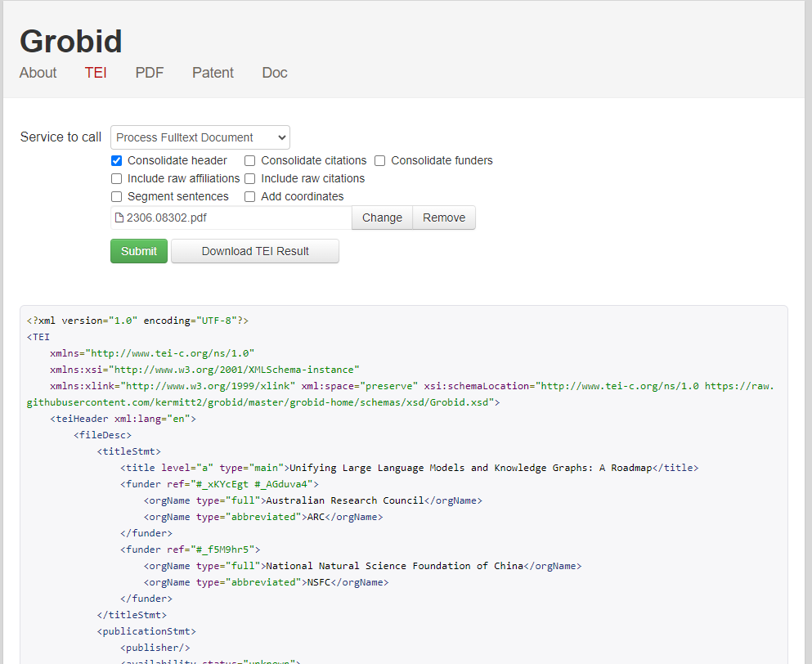Viewport: 812px width, 664px height.
Task: Remove the selected PDF file
Action: pos(444,218)
